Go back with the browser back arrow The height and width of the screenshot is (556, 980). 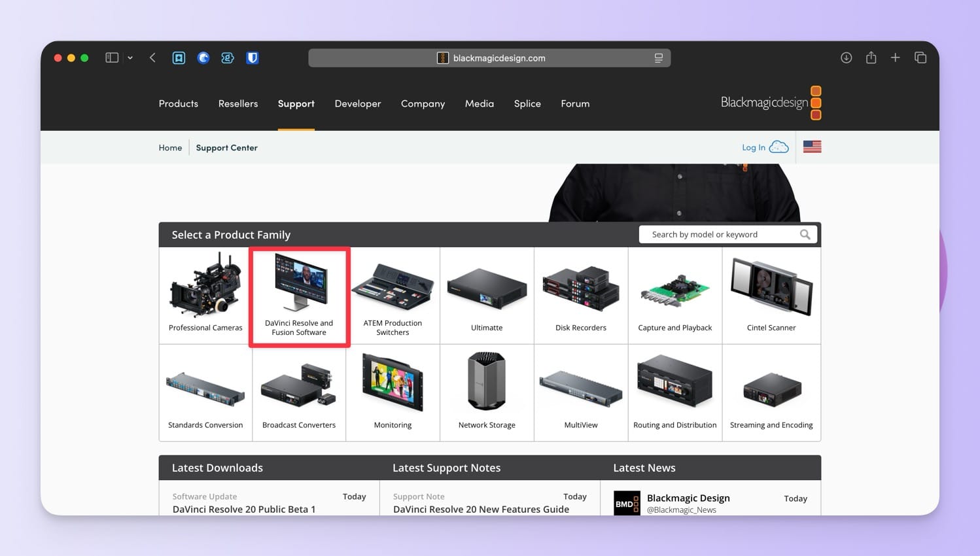[152, 58]
